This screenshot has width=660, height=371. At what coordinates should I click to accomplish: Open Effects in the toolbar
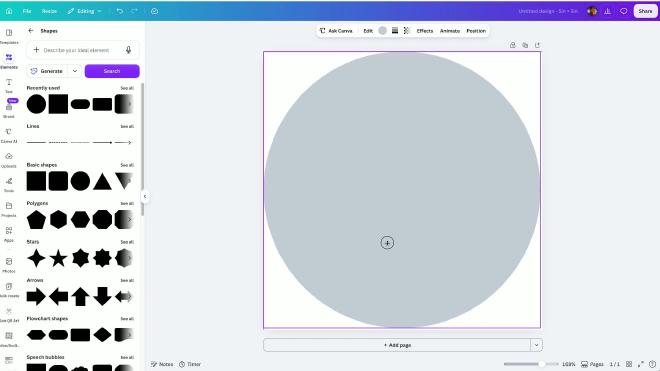click(425, 31)
